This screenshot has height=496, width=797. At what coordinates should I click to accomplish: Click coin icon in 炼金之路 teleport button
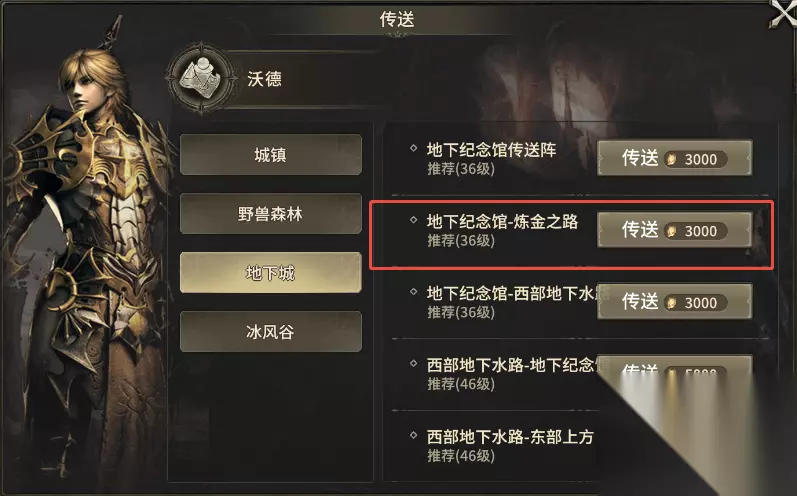(x=671, y=231)
